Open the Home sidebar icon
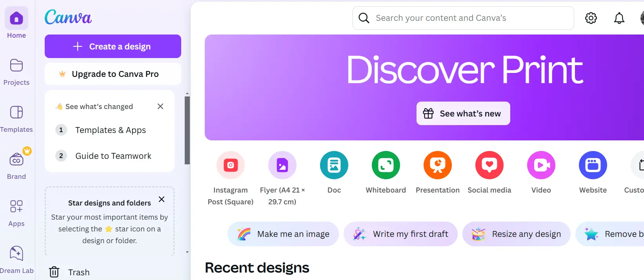 [16, 18]
